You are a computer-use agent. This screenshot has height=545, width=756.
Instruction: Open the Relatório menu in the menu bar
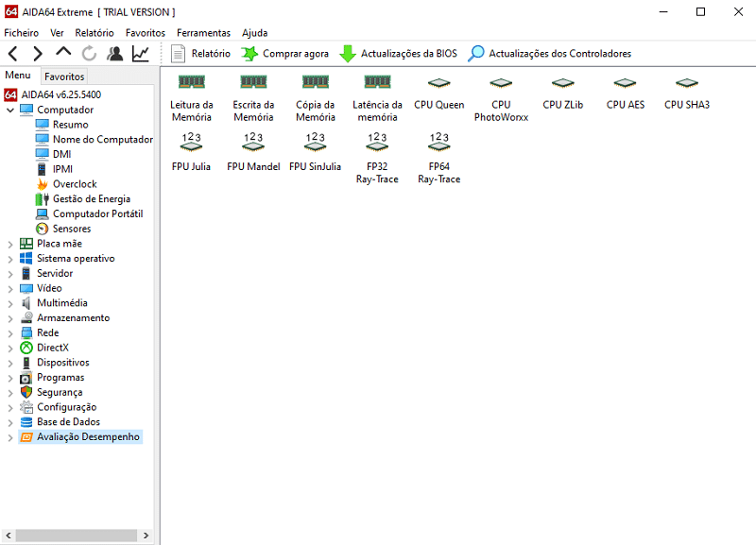pyautogui.click(x=94, y=33)
